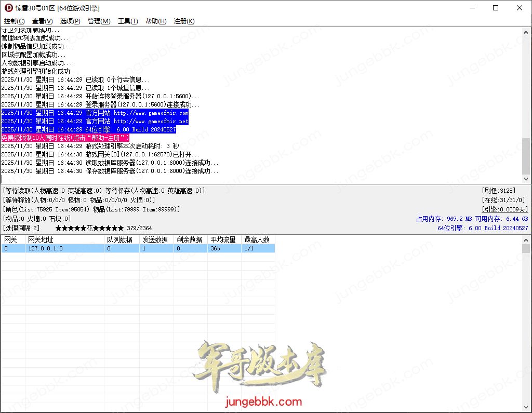
Task: Click the 最高人数 column header
Action: click(258, 240)
